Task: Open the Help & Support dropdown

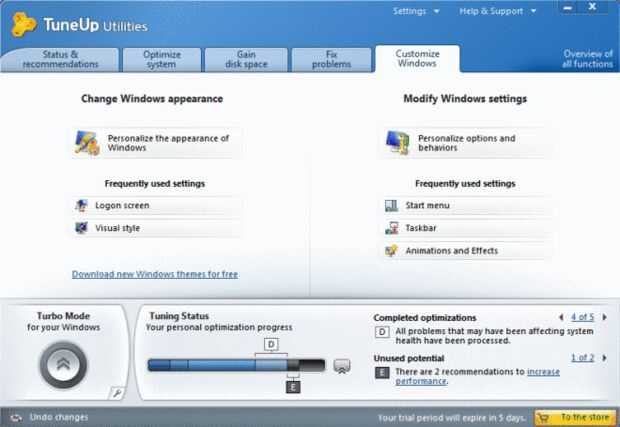Action: click(x=497, y=11)
